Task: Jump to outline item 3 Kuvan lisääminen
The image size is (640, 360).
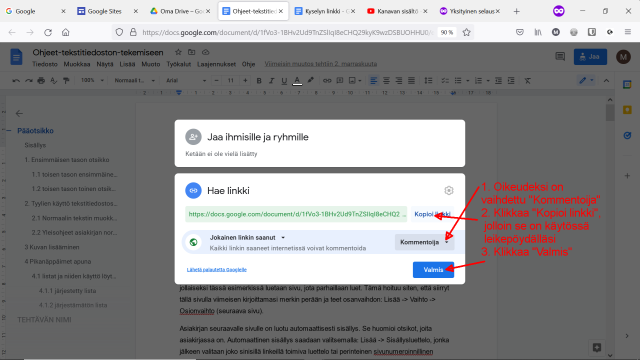Action: tap(52, 247)
